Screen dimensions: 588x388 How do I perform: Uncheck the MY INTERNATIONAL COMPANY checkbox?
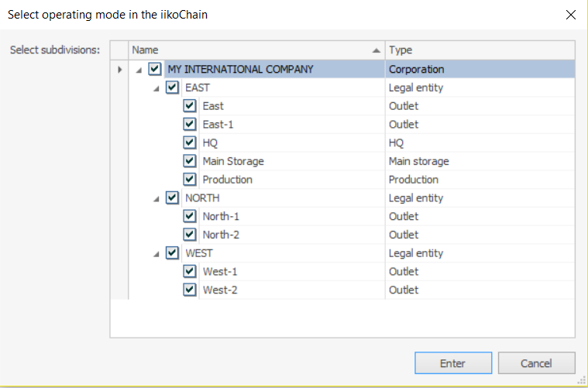(x=155, y=69)
